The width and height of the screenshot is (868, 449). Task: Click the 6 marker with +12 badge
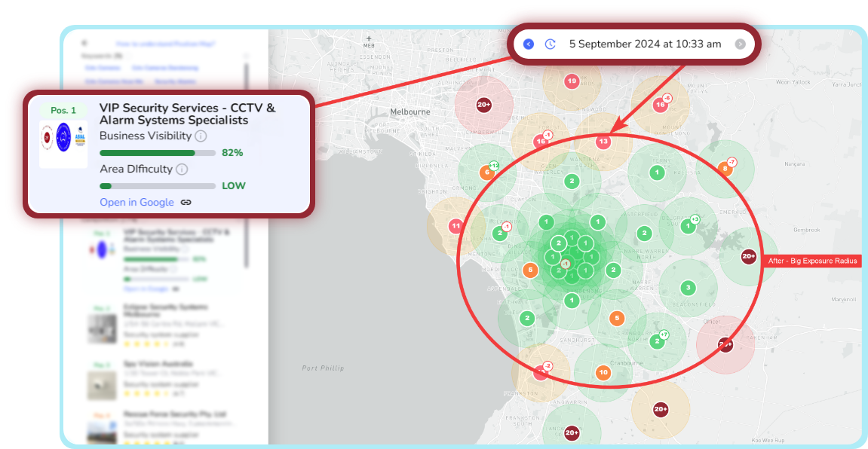[x=487, y=172]
